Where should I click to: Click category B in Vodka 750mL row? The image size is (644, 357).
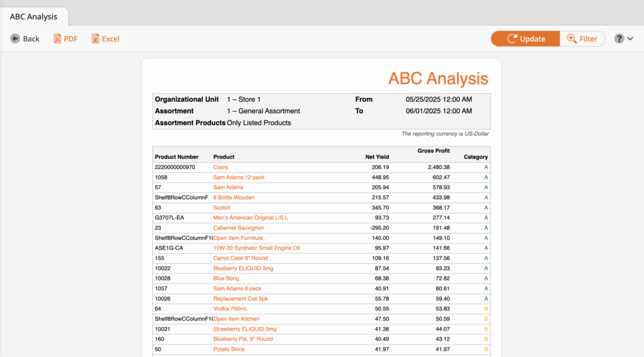(x=486, y=309)
